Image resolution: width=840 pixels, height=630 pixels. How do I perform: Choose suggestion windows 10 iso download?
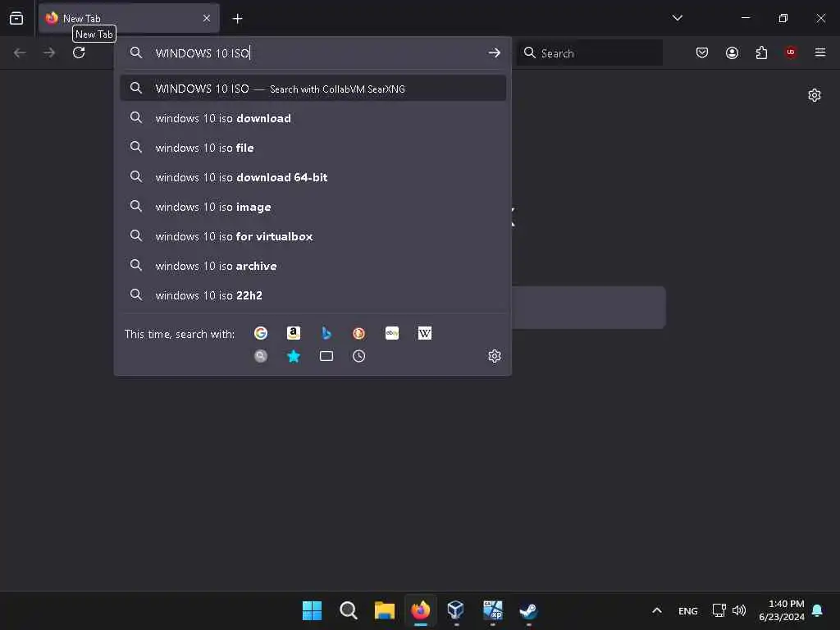point(313,118)
